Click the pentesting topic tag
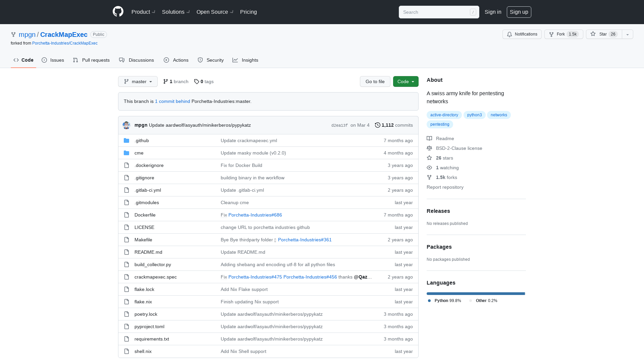Viewport: 644px width, 362px height. 440,124
